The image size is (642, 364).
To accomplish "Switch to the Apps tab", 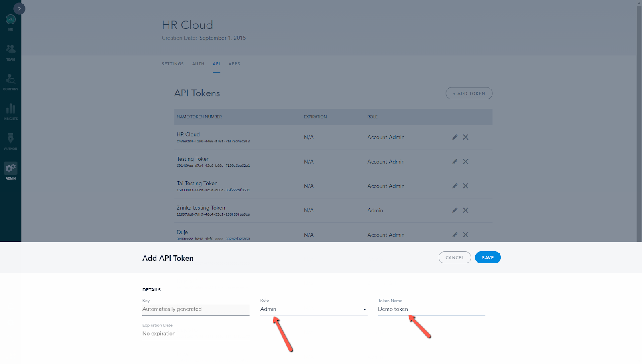I will tap(234, 64).
